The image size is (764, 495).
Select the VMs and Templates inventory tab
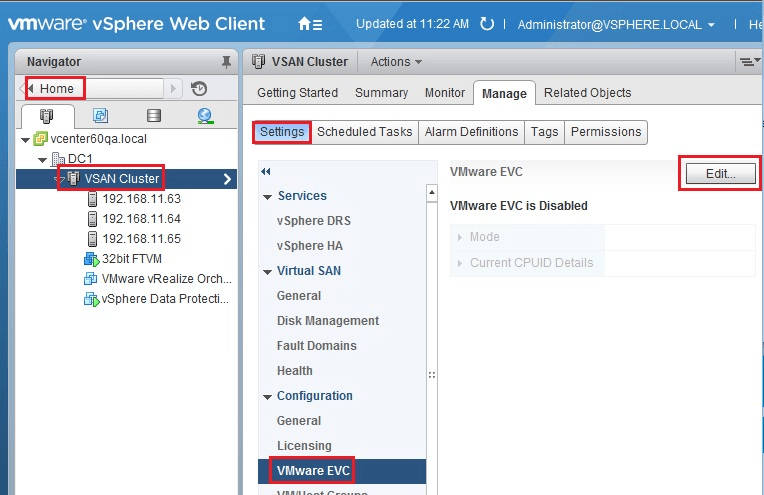[100, 116]
